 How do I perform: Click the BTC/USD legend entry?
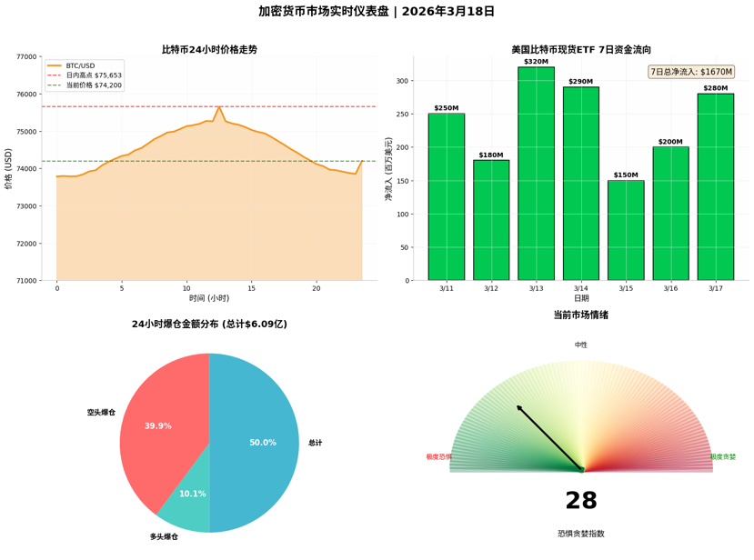coord(84,65)
